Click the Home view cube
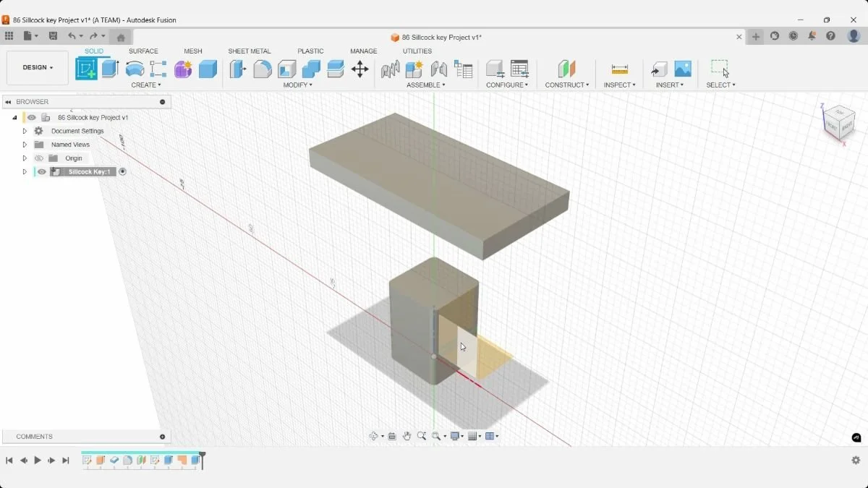 click(839, 123)
